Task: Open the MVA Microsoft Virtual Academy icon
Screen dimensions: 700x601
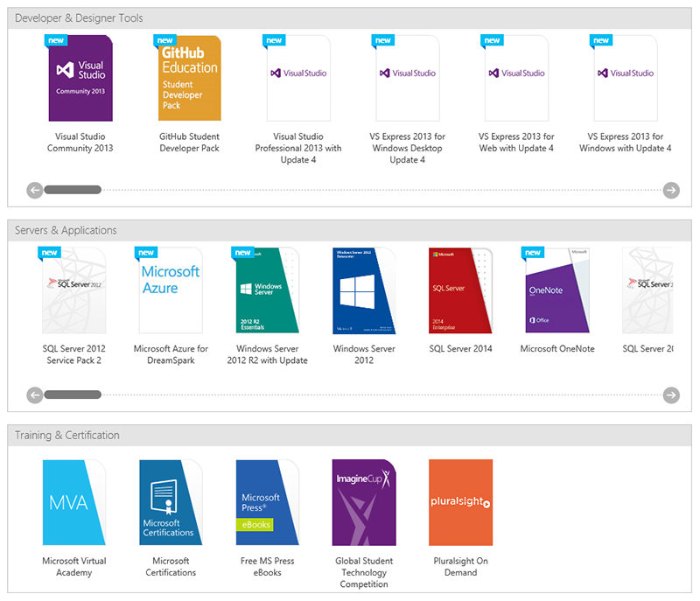Action: coord(74,502)
